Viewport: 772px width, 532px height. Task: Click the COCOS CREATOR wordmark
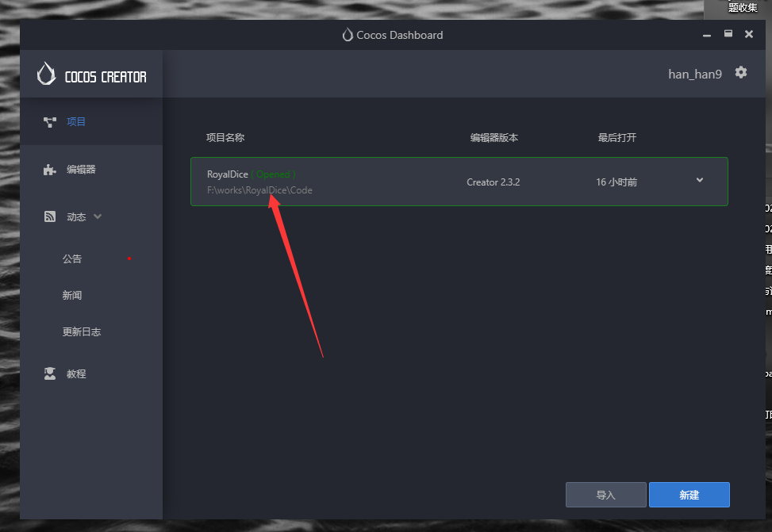pos(106,77)
